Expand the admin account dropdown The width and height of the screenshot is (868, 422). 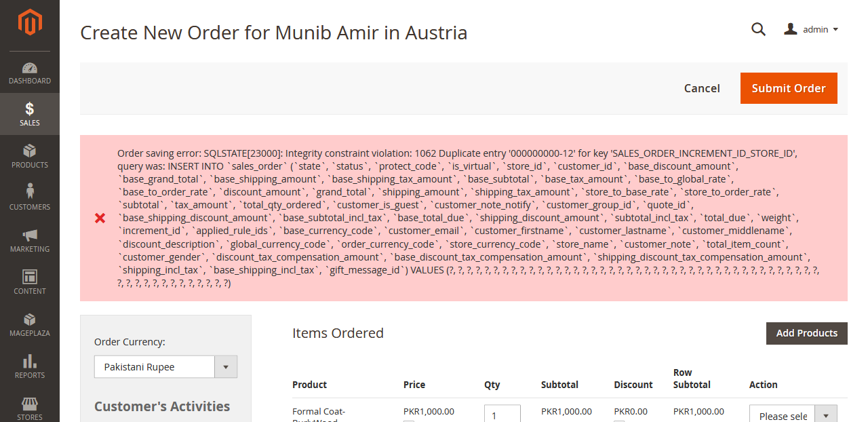coord(812,29)
